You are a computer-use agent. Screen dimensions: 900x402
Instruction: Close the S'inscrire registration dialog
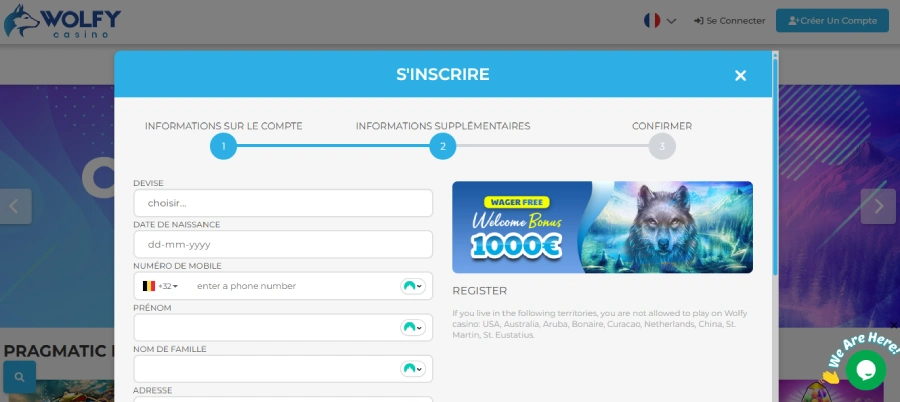point(740,75)
